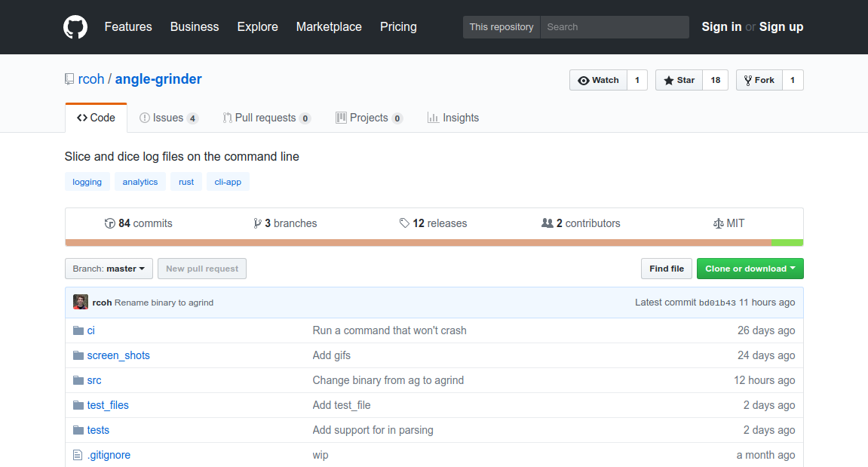
Task: Open angle-grinder repository link
Action: coord(158,79)
